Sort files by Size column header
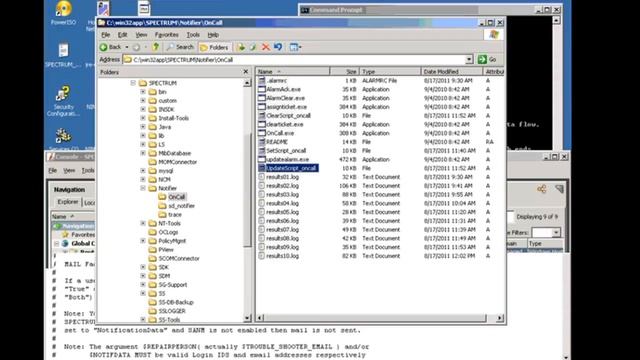Viewport: 640px width, 360px height. click(x=344, y=71)
